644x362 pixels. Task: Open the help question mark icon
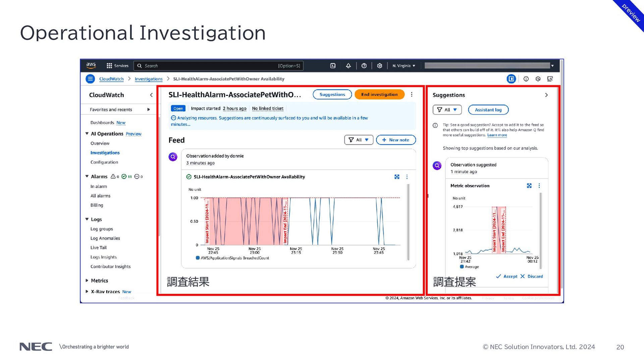364,66
